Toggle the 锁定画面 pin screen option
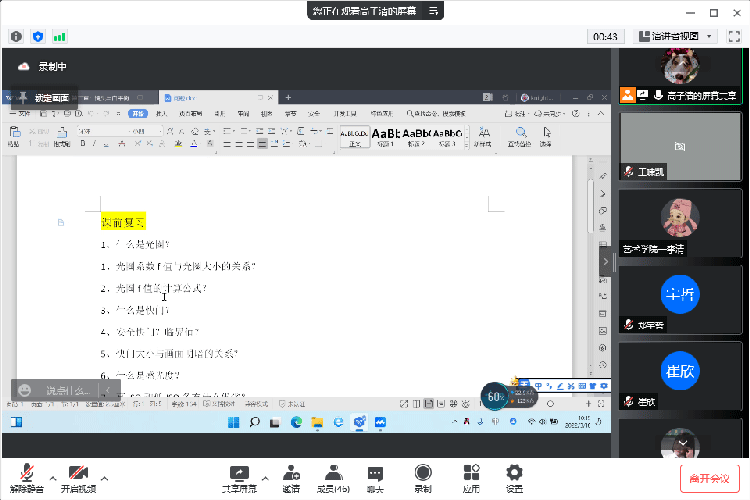750x500 pixels. (x=44, y=98)
